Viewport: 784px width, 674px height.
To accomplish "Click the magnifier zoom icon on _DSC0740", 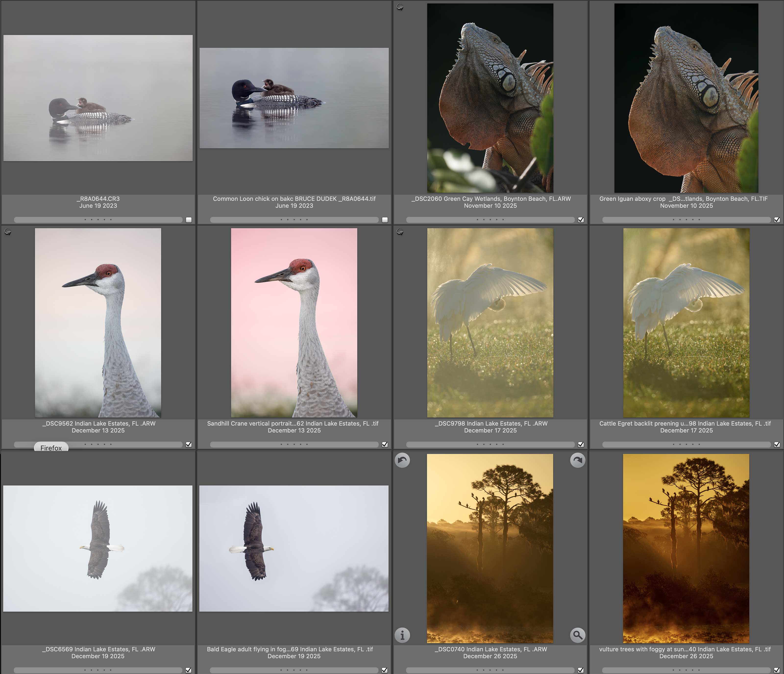I will [x=577, y=635].
